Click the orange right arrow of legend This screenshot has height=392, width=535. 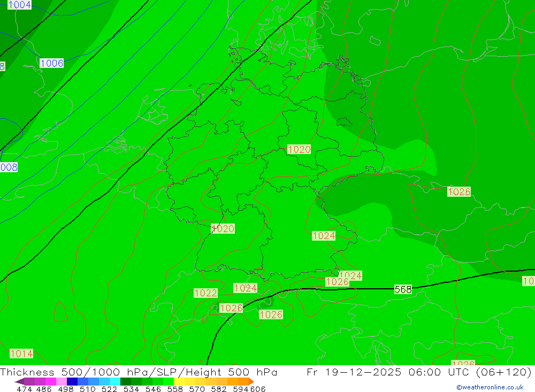(x=251, y=381)
